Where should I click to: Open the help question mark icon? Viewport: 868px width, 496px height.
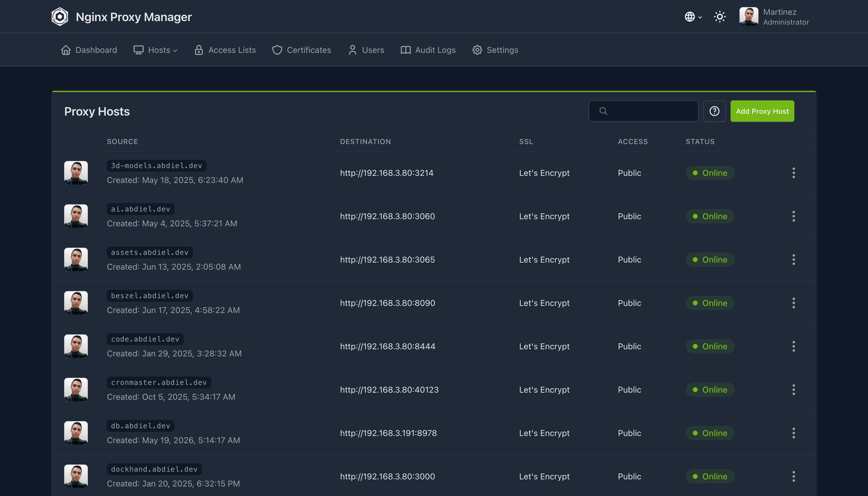click(714, 111)
